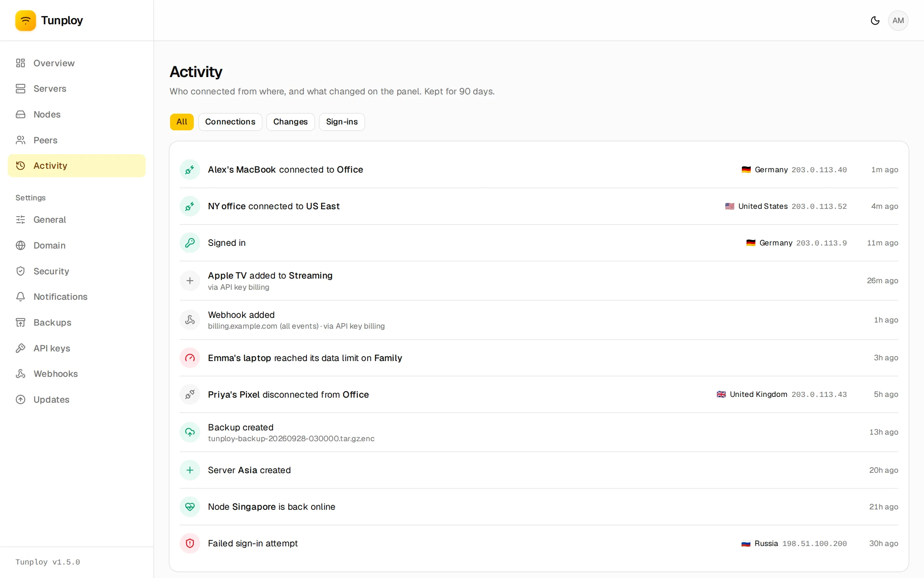The height and width of the screenshot is (578, 924).
Task: Click backup filename tunploy-backup-20260928-030000.tar.gz.enc
Action: coord(291,439)
